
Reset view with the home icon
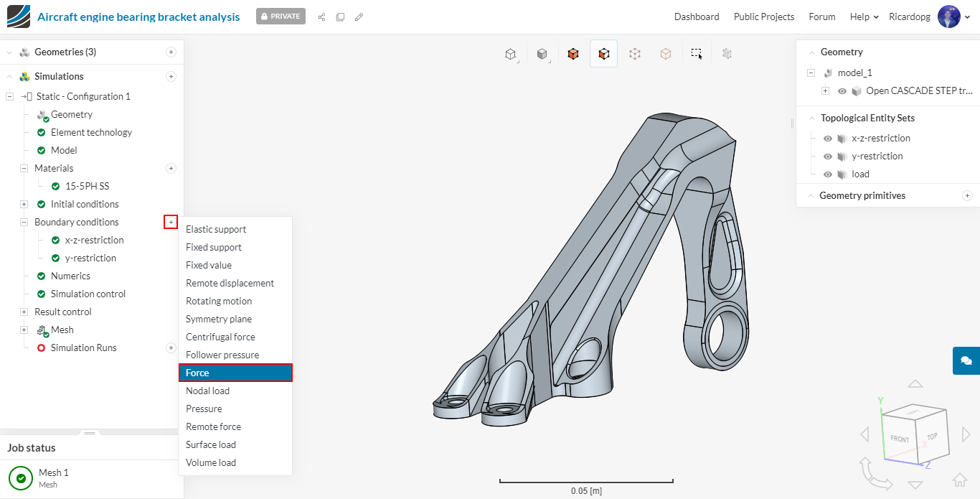tap(959, 480)
